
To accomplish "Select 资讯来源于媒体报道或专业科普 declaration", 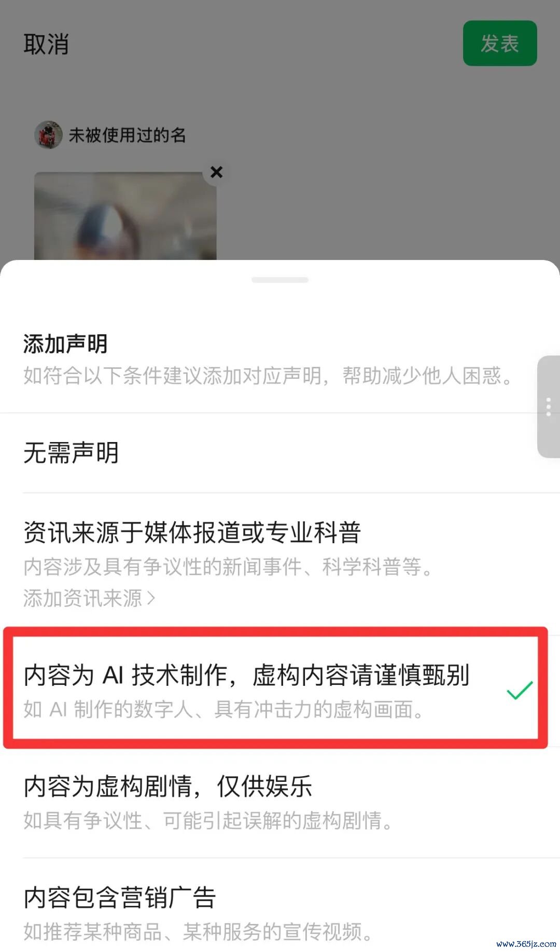I will (280, 564).
